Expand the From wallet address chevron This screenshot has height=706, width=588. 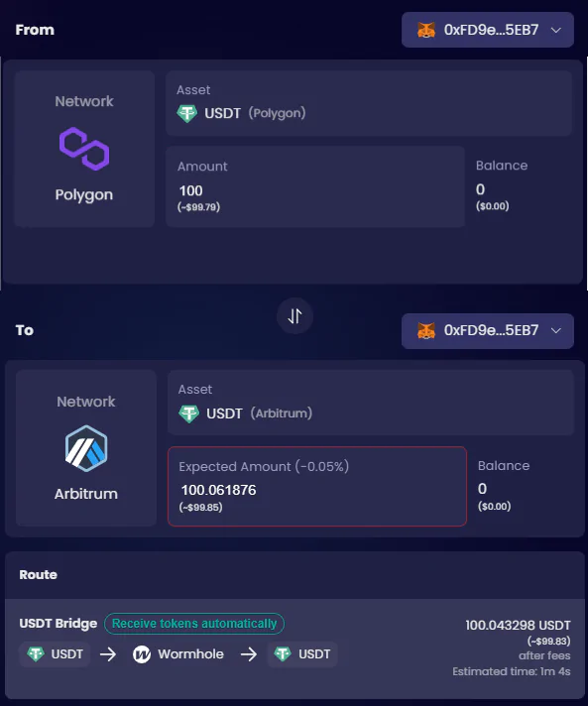pos(556,30)
